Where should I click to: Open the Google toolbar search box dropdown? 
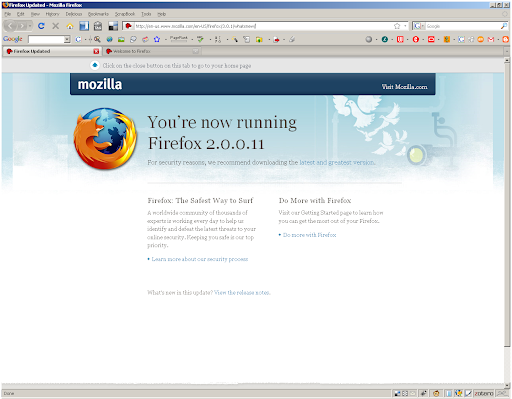click(x=67, y=39)
